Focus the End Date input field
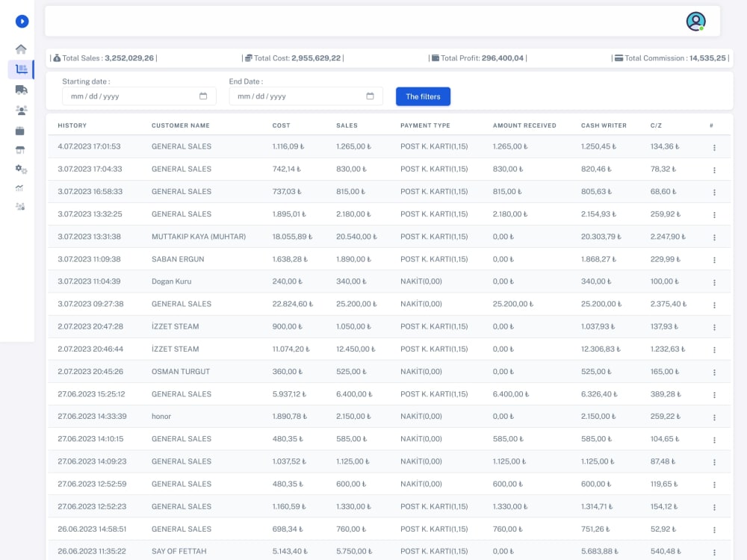Image resolution: width=747 pixels, height=560 pixels. pyautogui.click(x=306, y=96)
